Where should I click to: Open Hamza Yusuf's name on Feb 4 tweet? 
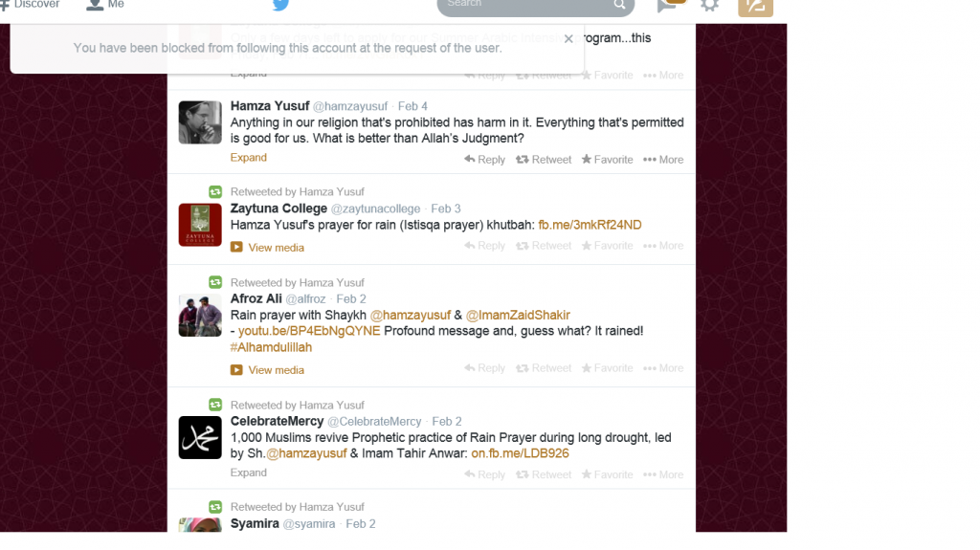[269, 105]
